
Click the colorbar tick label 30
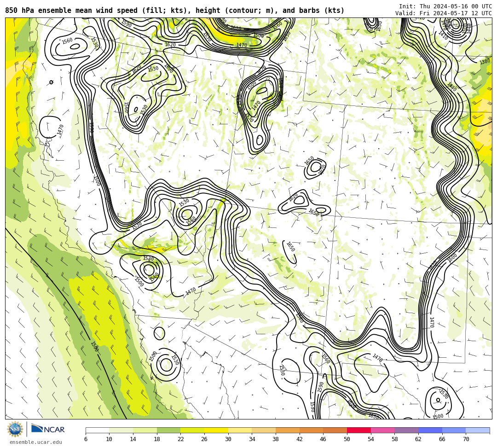click(228, 439)
